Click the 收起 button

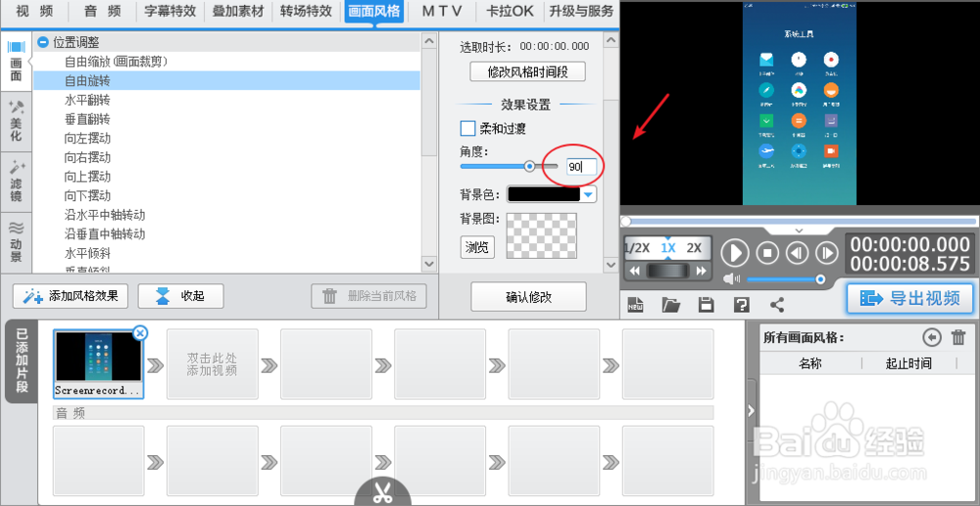pyautogui.click(x=180, y=296)
